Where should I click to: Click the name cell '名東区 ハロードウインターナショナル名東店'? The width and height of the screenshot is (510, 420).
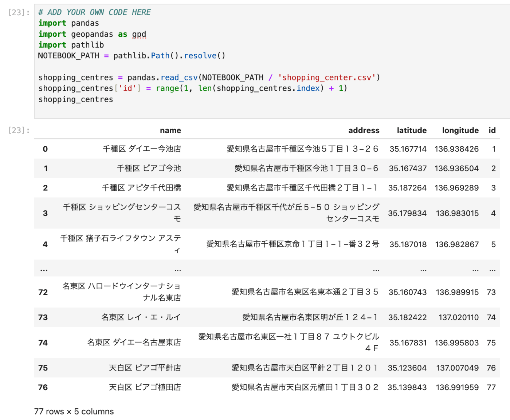coord(121,292)
